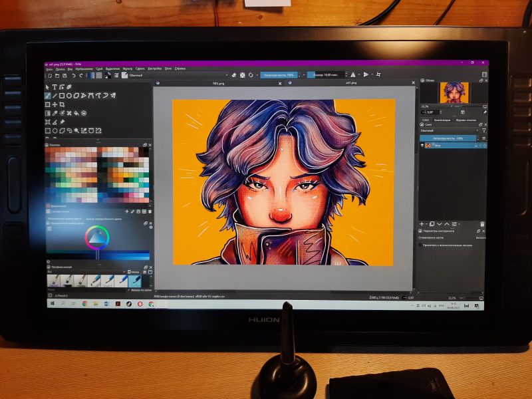This screenshot has height=399, width=532.
Task: Open the Правка menu
Action: pos(60,69)
